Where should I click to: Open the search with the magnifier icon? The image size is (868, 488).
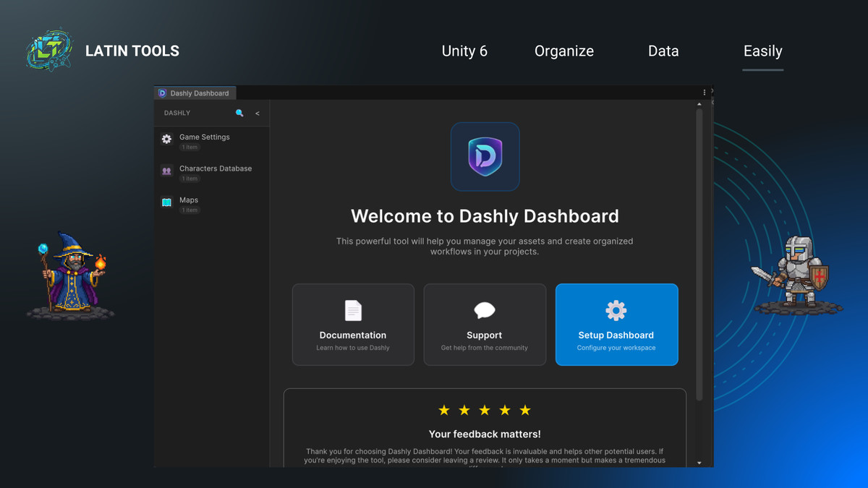point(239,113)
